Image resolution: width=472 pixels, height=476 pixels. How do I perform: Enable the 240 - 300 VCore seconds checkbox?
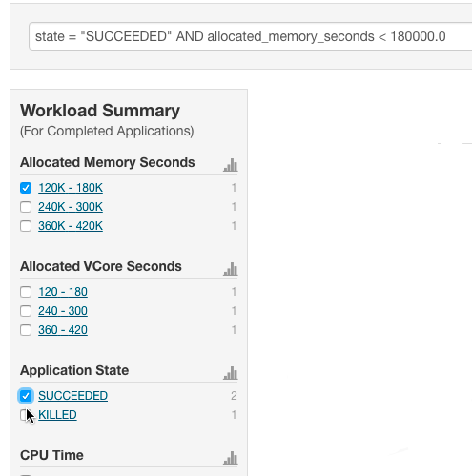(26, 311)
